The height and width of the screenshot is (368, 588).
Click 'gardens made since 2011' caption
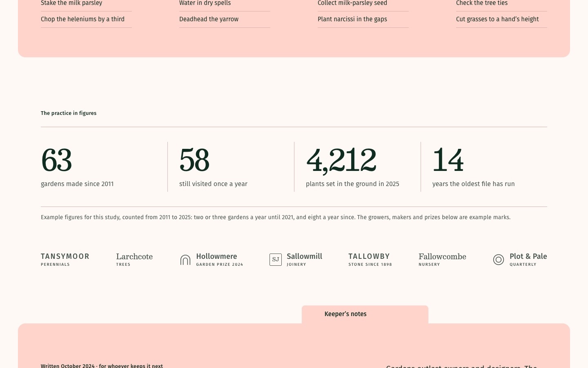(x=77, y=184)
